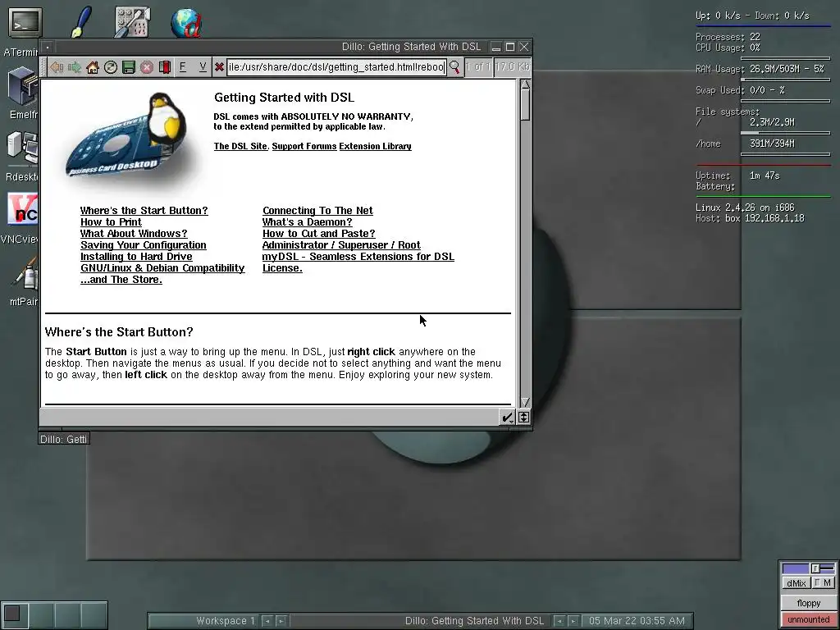Click previous workspace arrow in the toolbar
The image size is (840, 630).
(267, 621)
